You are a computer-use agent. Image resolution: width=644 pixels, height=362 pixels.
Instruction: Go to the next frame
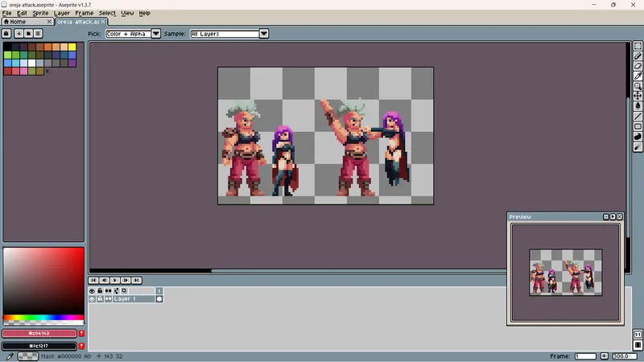126,280
